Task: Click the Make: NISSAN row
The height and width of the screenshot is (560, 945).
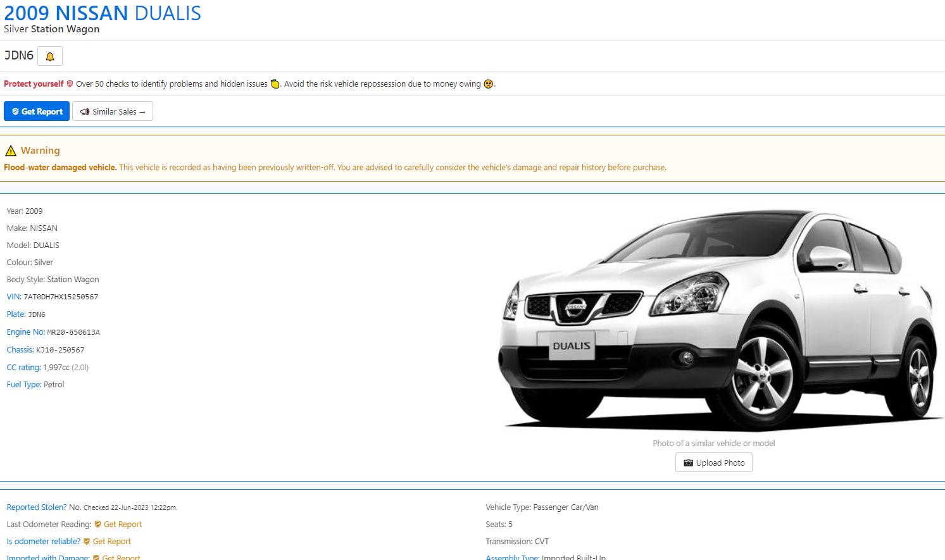Action: coord(32,228)
